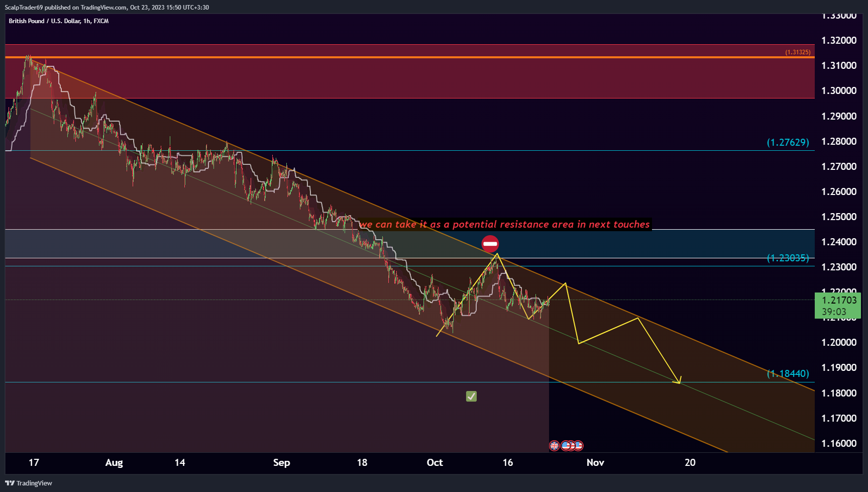The width and height of the screenshot is (868, 492).
Task: Click the ScalpTrader69 published header text
Action: coord(106,8)
